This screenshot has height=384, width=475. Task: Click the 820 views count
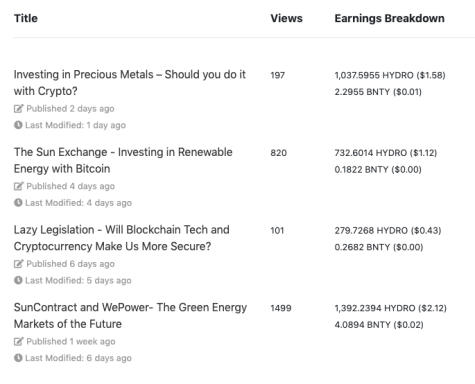(279, 153)
